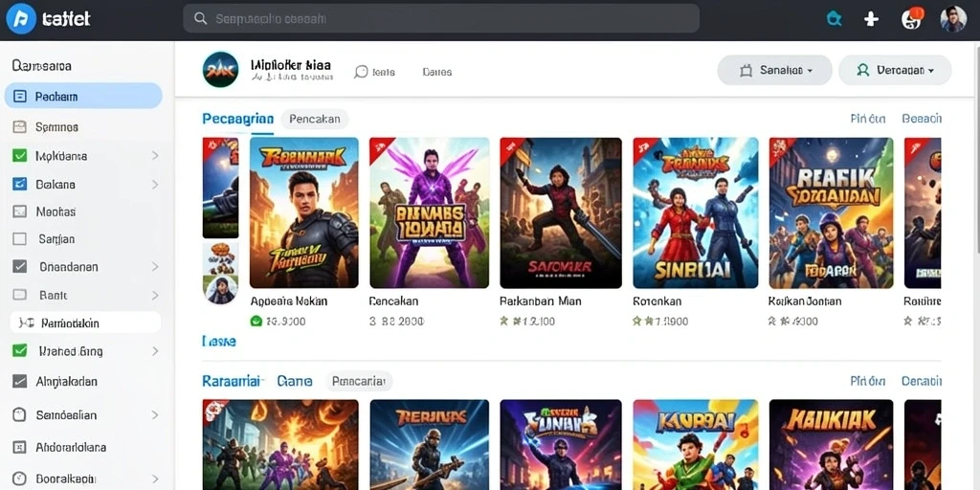Click the round channel logo in header
The image size is (980, 490).
(x=221, y=69)
